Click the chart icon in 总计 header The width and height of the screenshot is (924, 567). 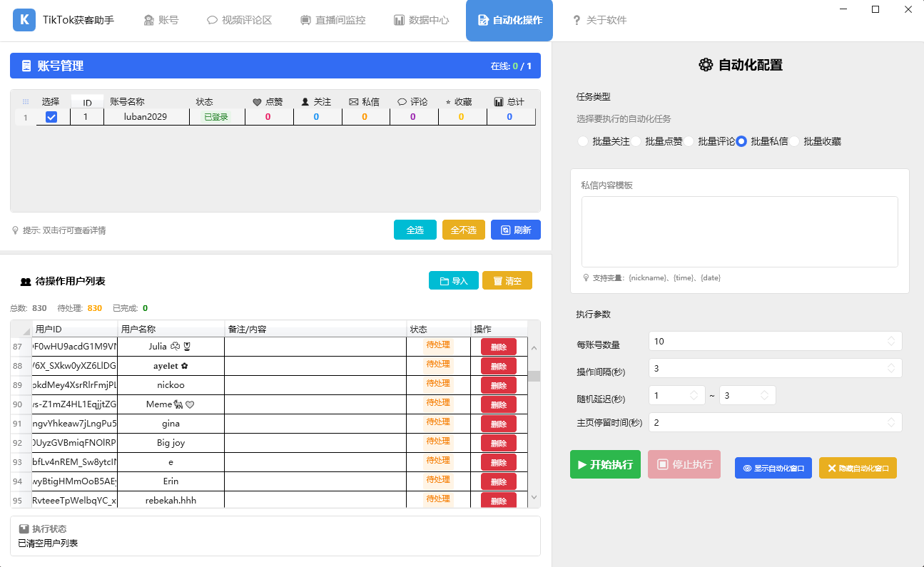point(499,102)
